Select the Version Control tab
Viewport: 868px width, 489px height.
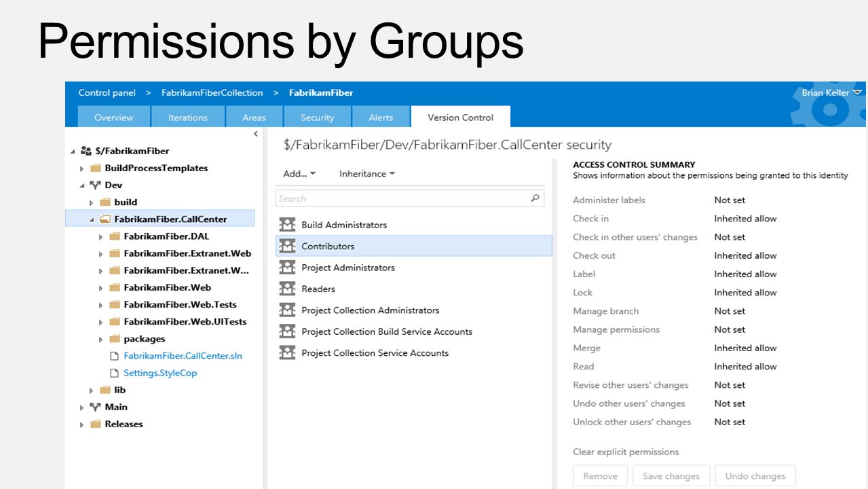[x=461, y=117]
